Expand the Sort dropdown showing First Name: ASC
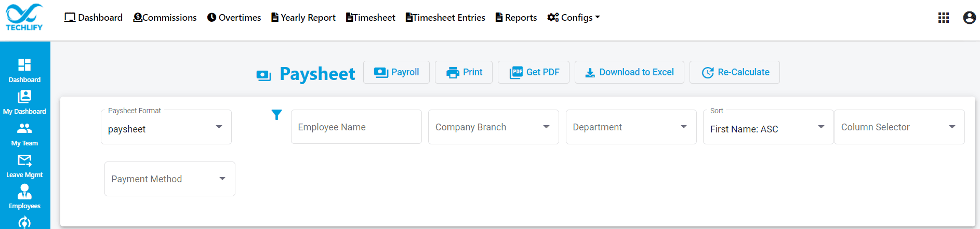 click(769, 127)
